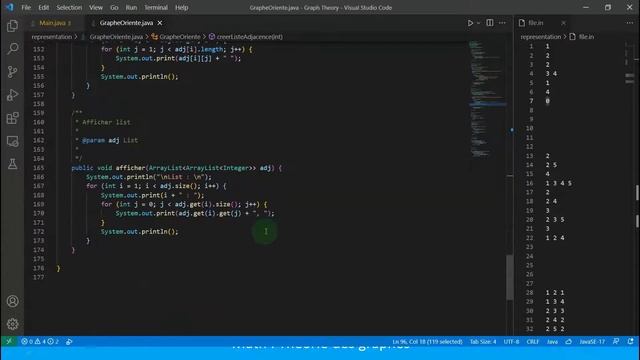Change the CRLF end of line sequence
This screenshot has width=640, height=360.
pos(533,341)
